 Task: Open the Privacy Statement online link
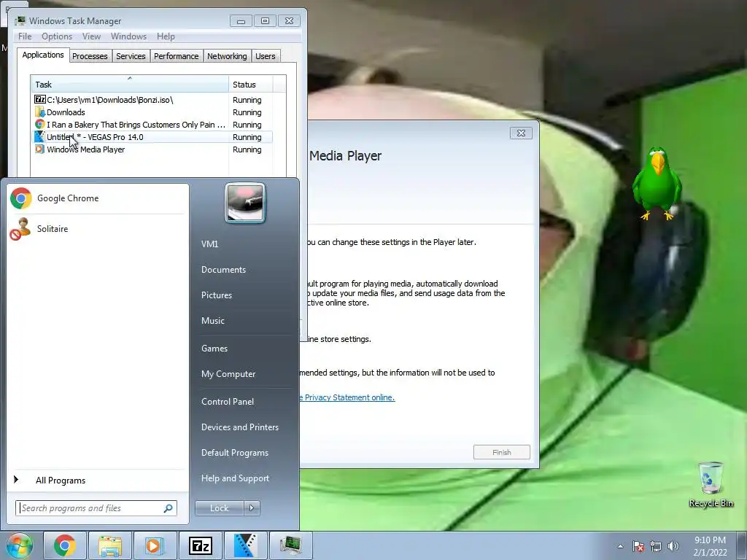pyautogui.click(x=347, y=397)
